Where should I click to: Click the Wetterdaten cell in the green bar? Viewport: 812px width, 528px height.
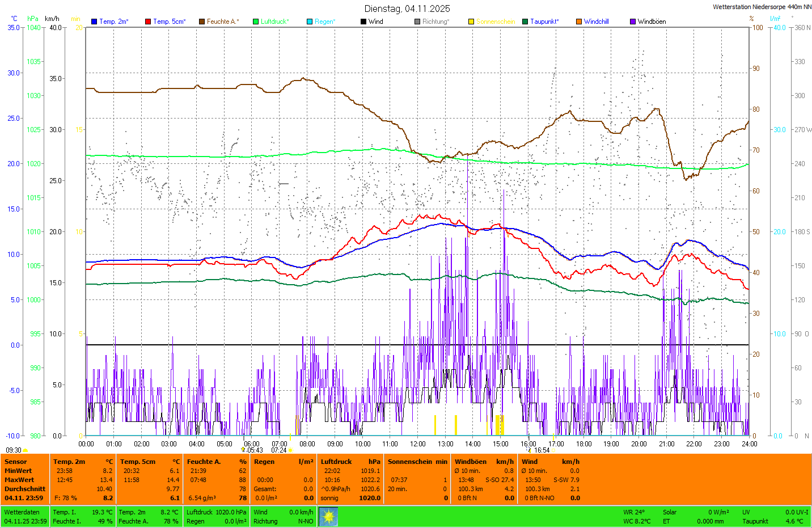[x=22, y=512]
